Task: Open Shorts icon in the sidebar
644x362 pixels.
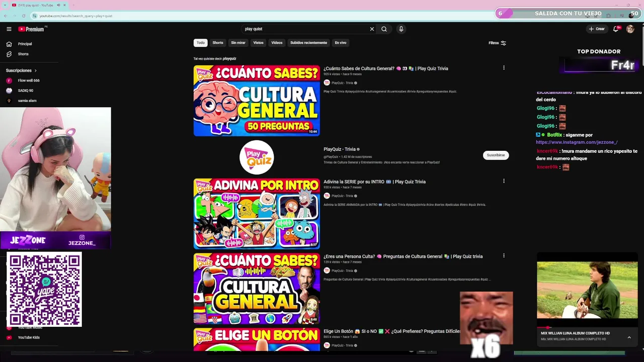Action: point(9,54)
